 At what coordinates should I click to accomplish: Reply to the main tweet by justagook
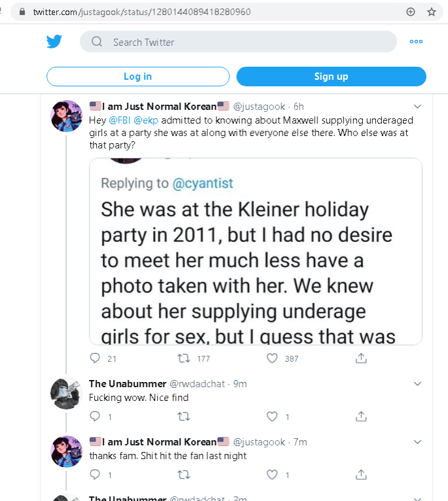pyautogui.click(x=95, y=358)
